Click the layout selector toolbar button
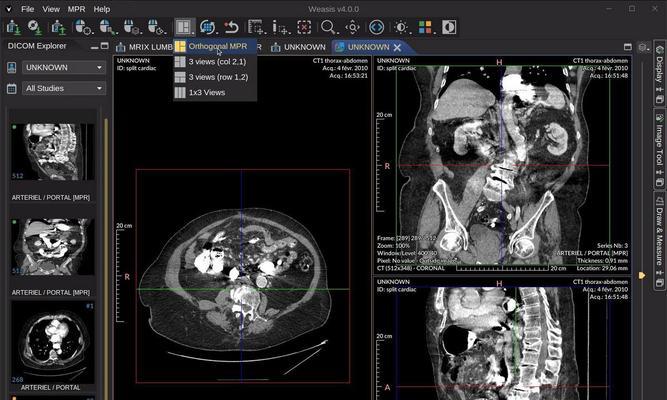 click(185, 27)
